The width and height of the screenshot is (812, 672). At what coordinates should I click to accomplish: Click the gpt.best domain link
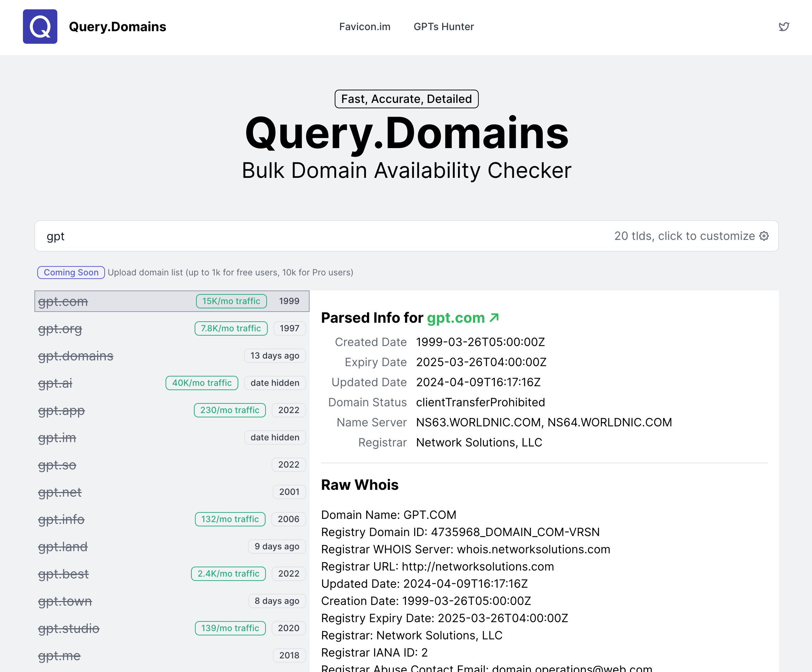[x=63, y=573]
